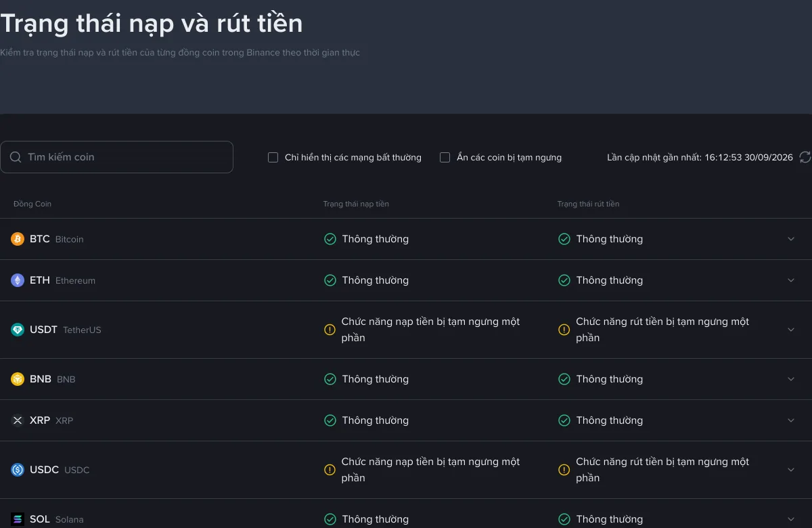Click 'Lần cập nhật gần nhất' timestamp text

pyautogui.click(x=700, y=157)
